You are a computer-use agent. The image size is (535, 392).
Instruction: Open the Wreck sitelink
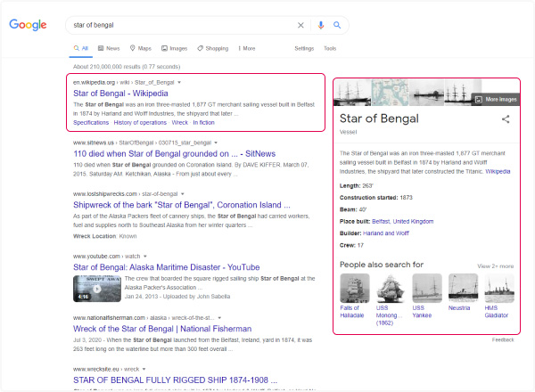pos(180,123)
